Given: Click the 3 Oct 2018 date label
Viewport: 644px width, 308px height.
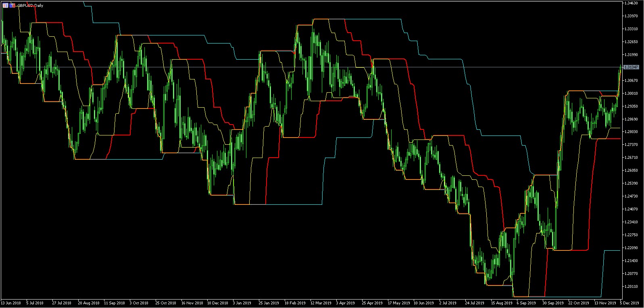Looking at the screenshot, I should [x=139, y=303].
